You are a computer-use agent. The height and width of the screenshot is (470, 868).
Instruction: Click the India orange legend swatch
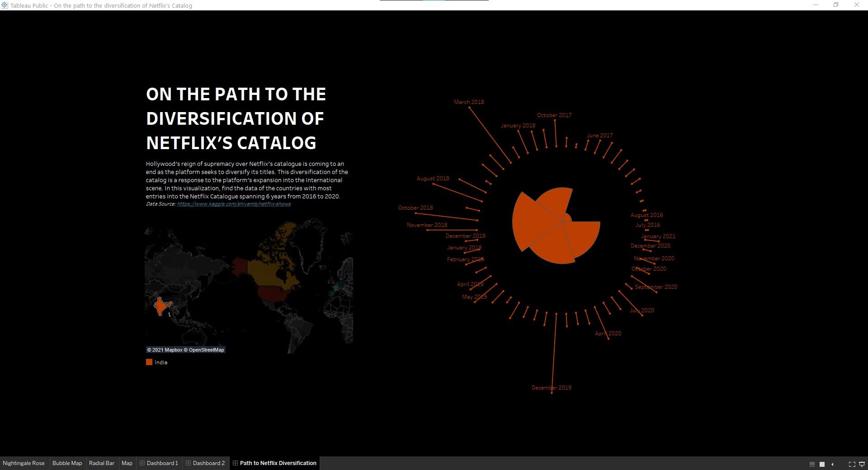click(x=149, y=362)
